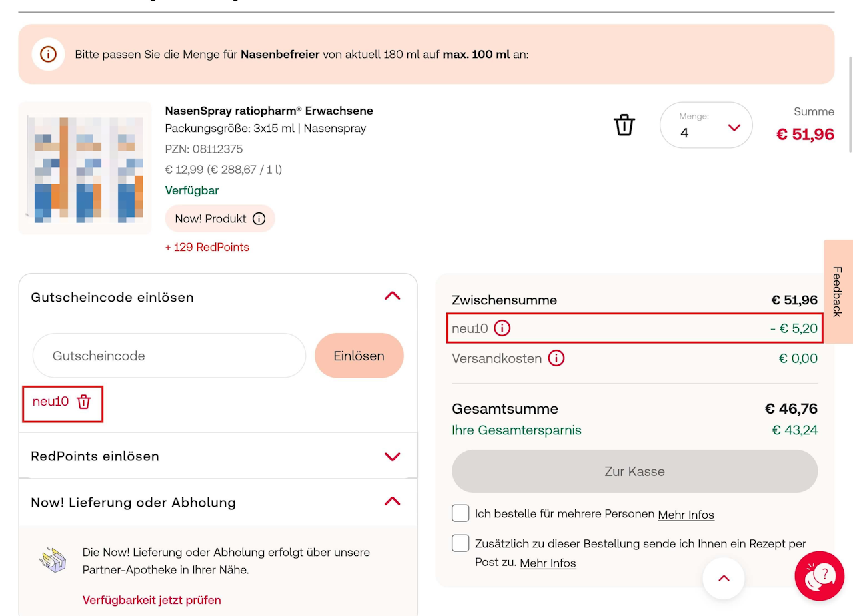This screenshot has width=853, height=616.
Task: Delete NasenSpray item with trash icon
Action: 624,125
